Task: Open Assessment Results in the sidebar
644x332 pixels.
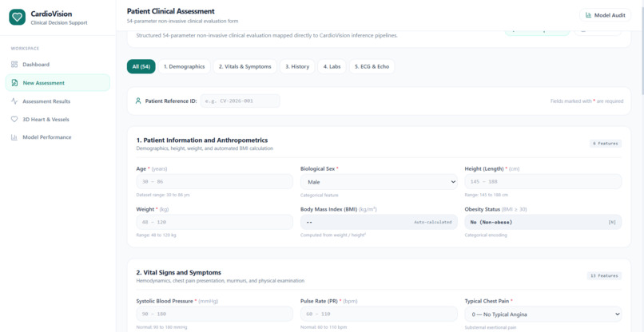Action: [x=58, y=101]
